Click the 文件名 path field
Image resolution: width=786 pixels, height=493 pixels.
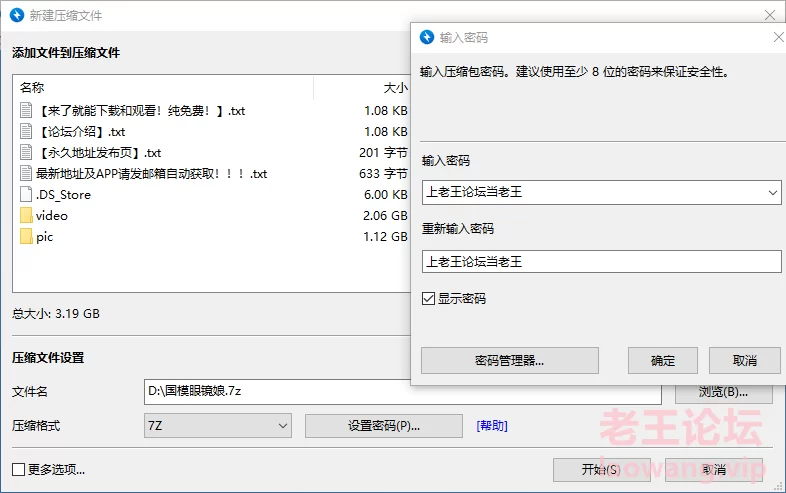403,392
